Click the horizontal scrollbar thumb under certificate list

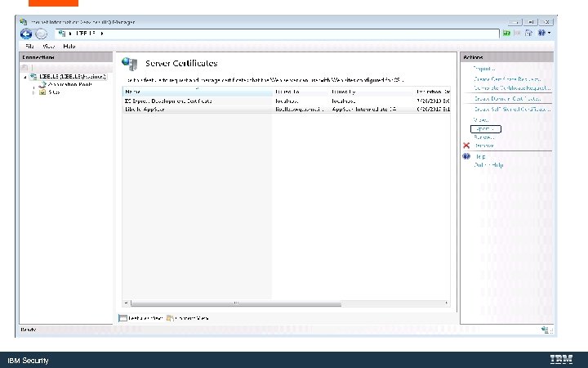[x=236, y=303]
